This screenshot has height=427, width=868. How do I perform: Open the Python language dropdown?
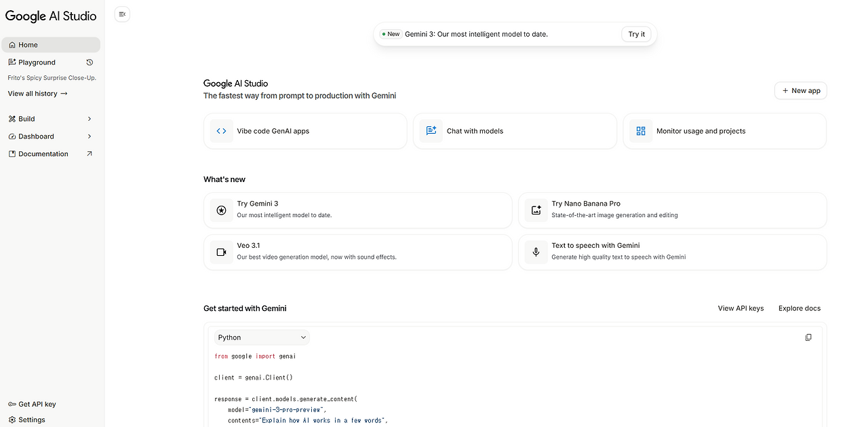pos(262,337)
